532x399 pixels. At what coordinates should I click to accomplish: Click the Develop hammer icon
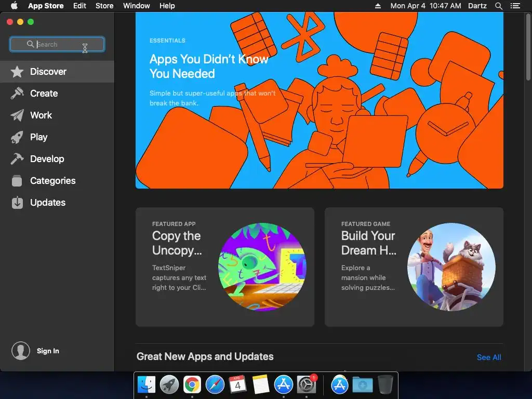tap(17, 159)
